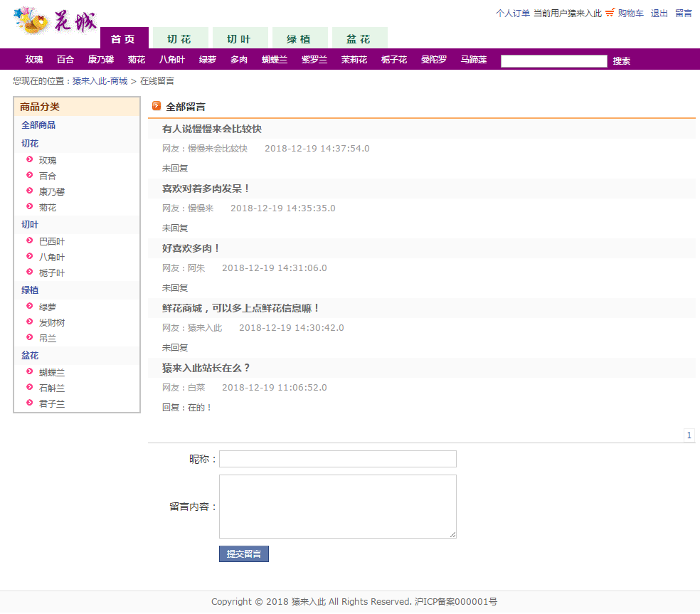Open 君子兰 in the sidebar

tap(52, 403)
